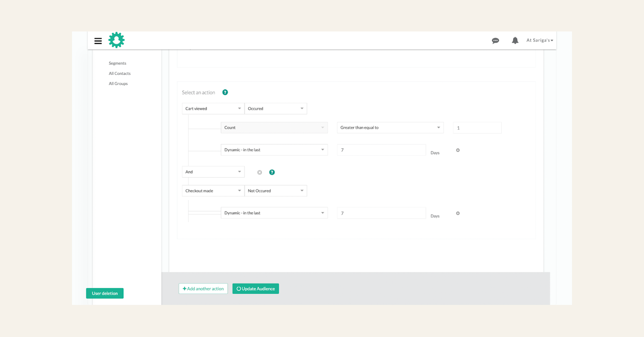
Task: Open the chat messages icon
Action: 495,41
